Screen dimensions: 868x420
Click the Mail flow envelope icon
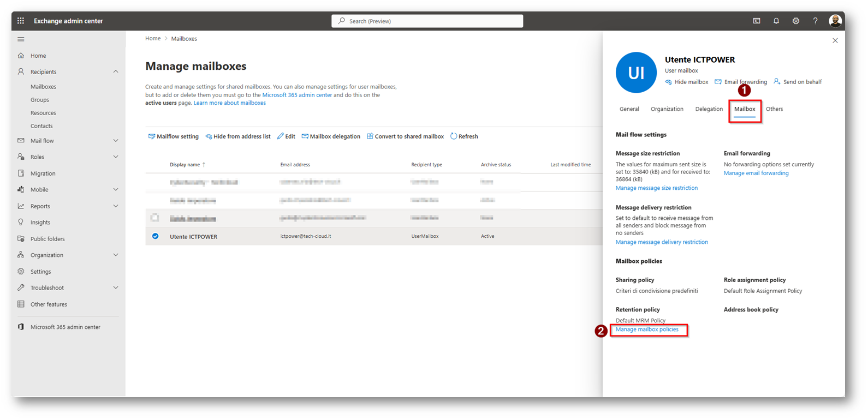point(21,141)
